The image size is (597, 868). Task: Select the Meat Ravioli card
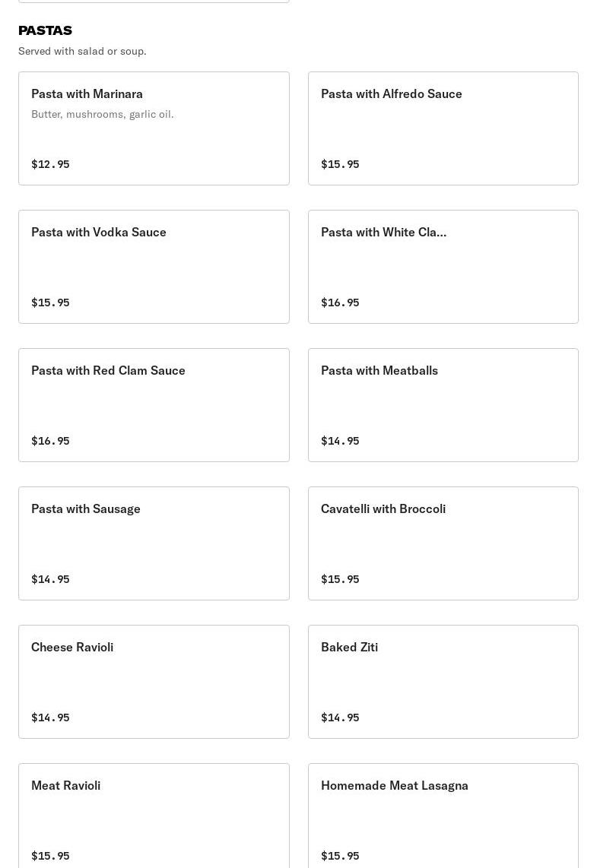click(x=154, y=816)
